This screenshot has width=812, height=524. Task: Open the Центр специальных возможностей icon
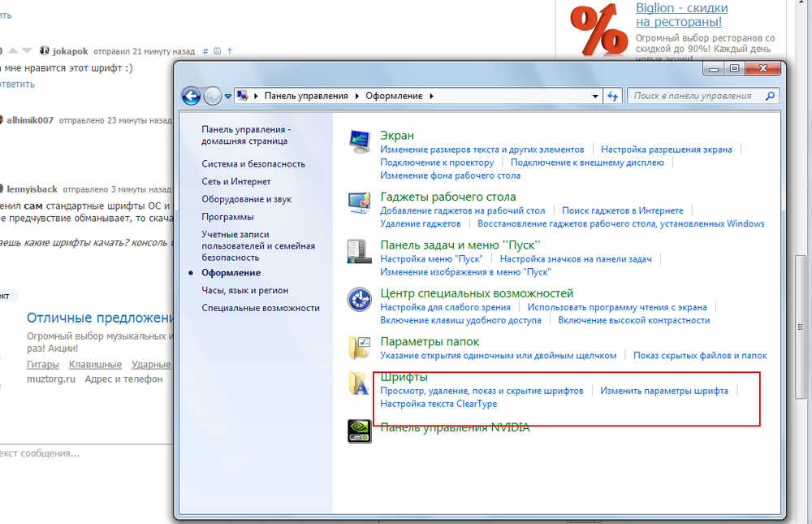(x=360, y=300)
